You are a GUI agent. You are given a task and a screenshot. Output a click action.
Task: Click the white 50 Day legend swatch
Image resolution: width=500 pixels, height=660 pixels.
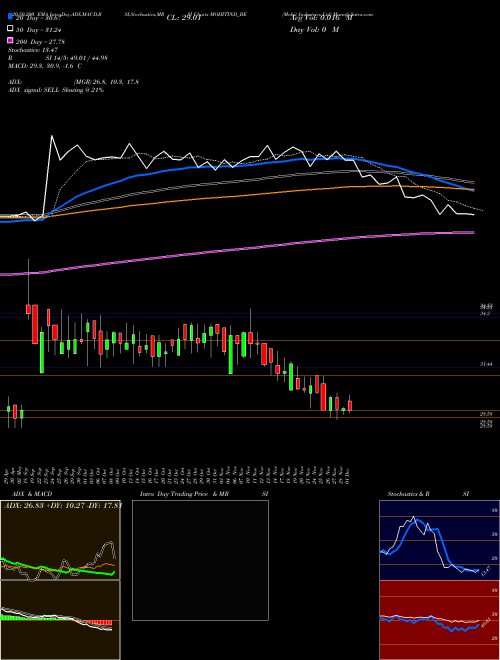(x=11, y=29)
